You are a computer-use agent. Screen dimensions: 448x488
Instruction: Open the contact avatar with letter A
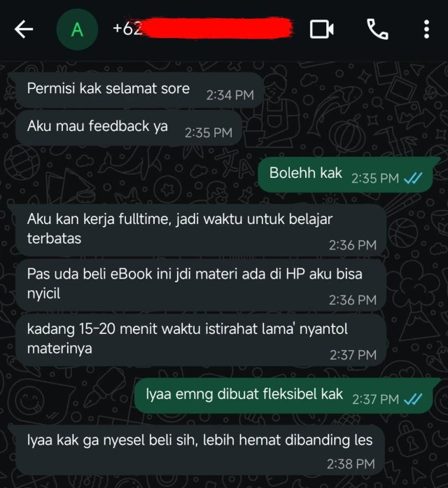[x=77, y=29]
